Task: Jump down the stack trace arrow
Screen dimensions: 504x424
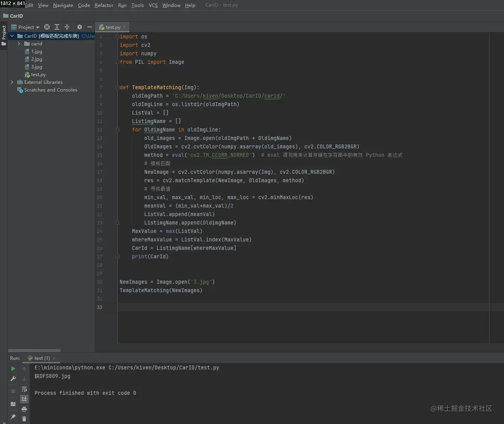Action: pos(24,379)
